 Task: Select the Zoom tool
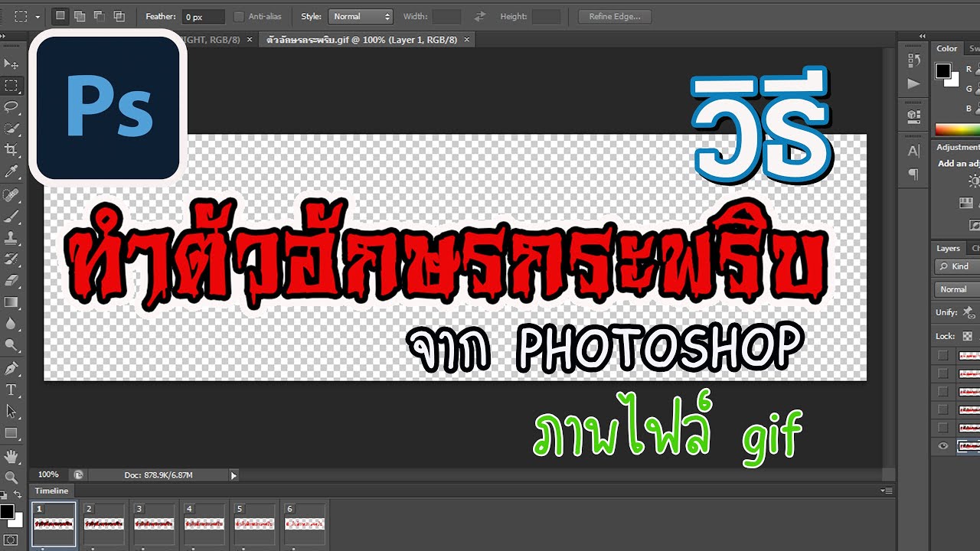[11, 478]
